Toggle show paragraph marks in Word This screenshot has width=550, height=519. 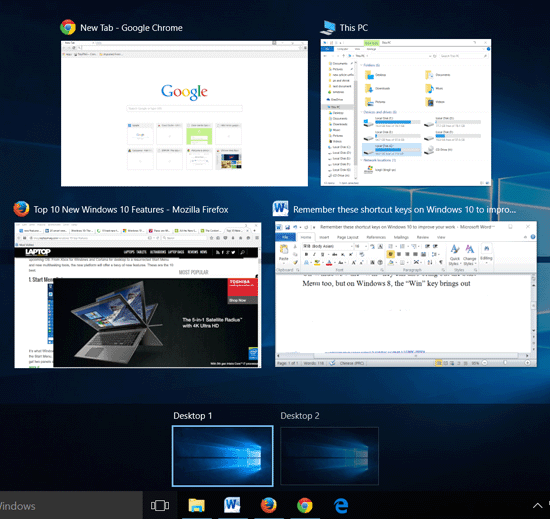(x=441, y=262)
